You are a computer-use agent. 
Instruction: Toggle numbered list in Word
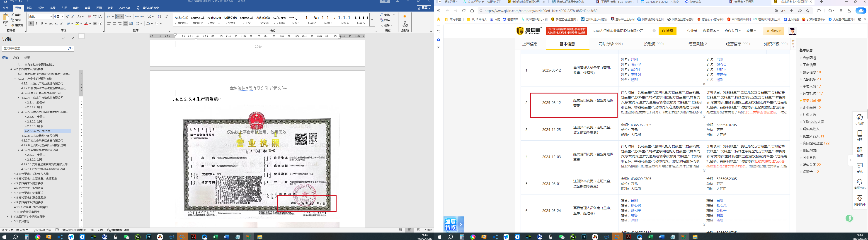pos(118,17)
